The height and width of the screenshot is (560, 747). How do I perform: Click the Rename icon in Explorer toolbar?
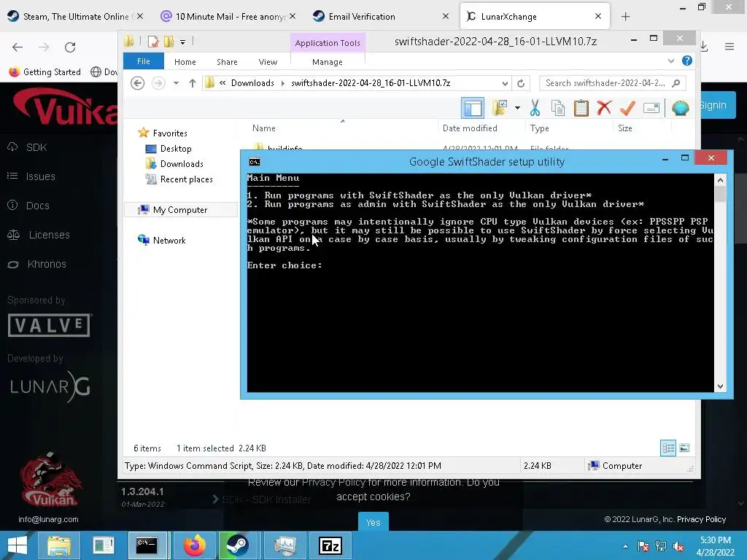[651, 108]
